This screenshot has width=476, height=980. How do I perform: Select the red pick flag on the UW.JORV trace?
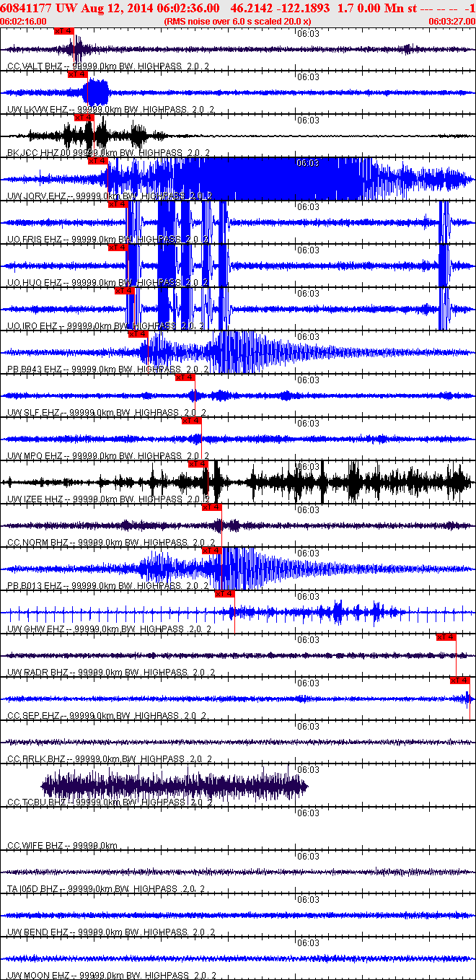coord(97,160)
